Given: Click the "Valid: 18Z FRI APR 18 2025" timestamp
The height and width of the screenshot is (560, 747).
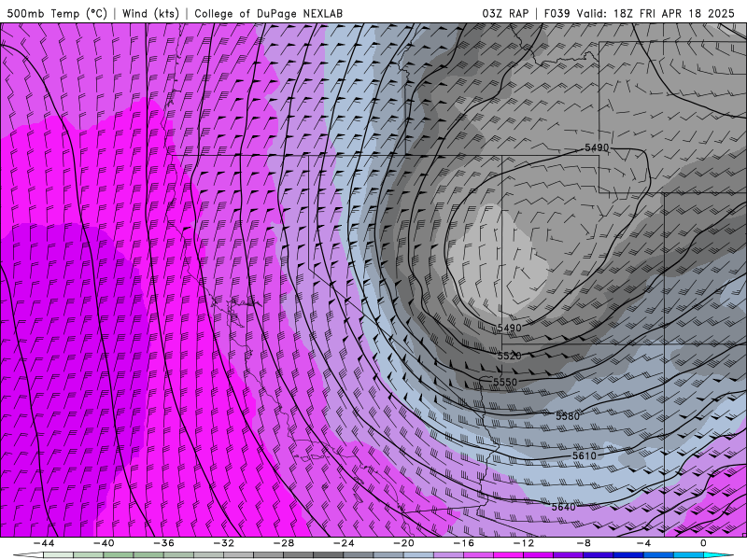Looking at the screenshot, I should point(655,13).
